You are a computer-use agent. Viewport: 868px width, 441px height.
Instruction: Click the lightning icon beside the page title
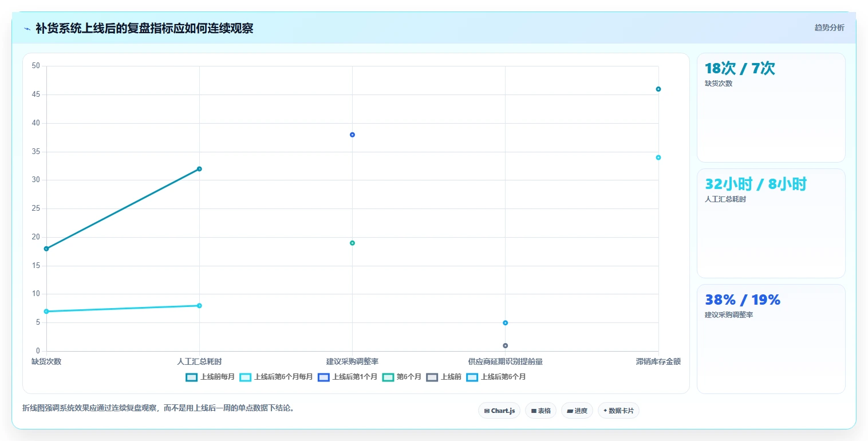(27, 29)
